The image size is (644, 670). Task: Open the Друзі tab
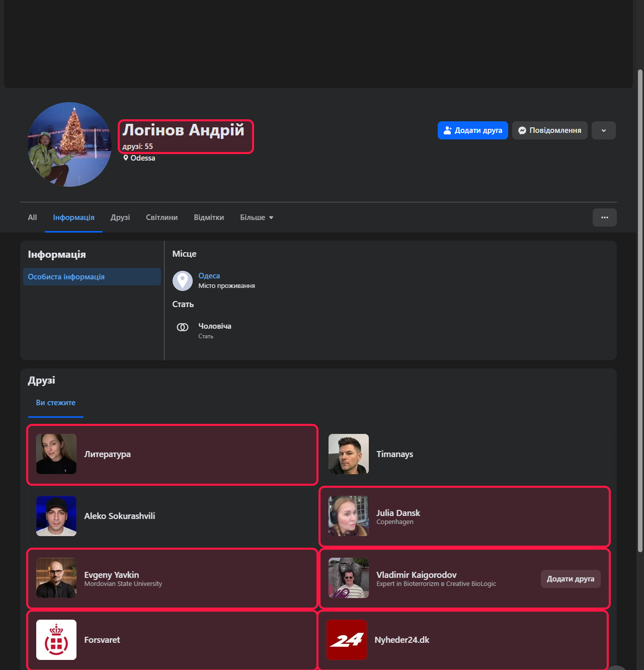[x=120, y=217]
